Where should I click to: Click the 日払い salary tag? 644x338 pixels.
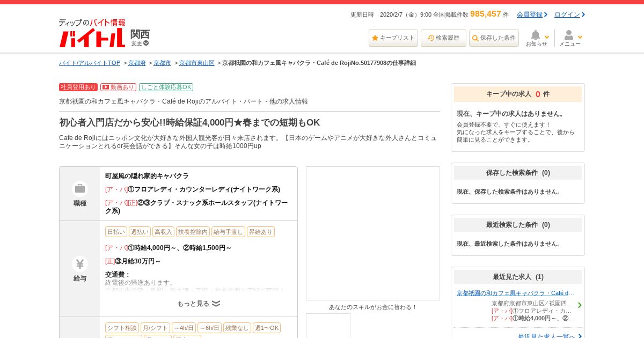click(x=116, y=232)
